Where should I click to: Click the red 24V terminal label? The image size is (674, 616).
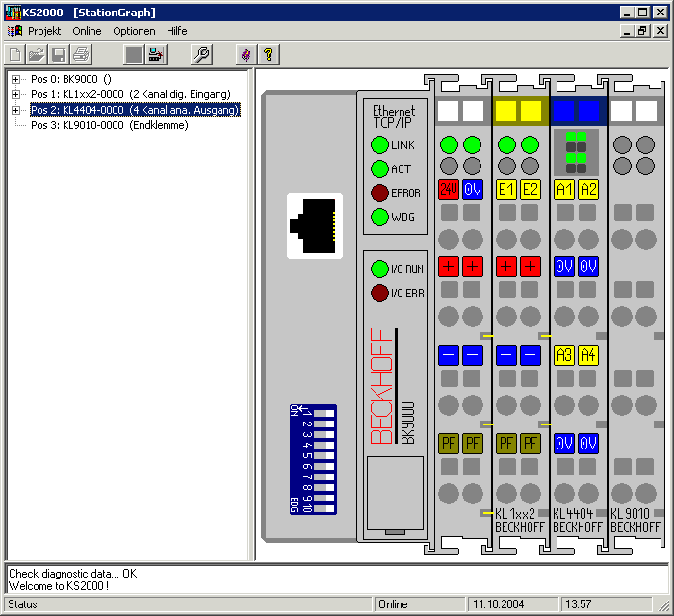(x=449, y=190)
